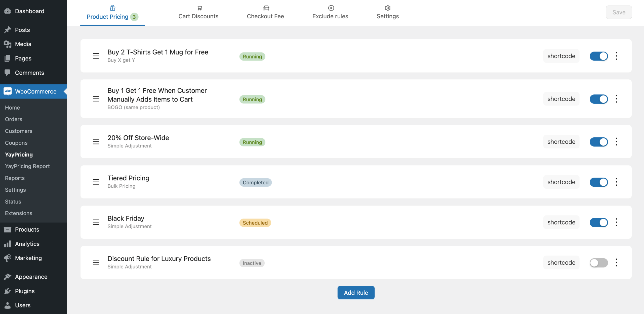Copy shortcode for Tiered Pricing rule

coord(561,182)
